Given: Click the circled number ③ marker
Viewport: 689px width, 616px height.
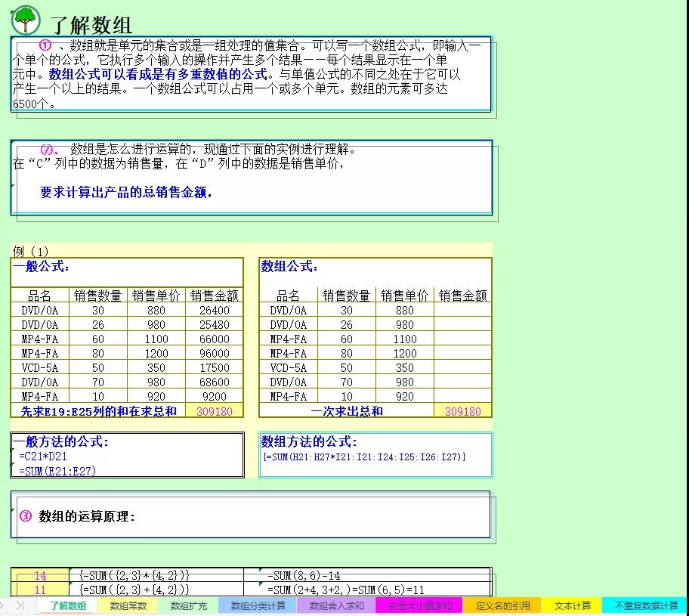Looking at the screenshot, I should pos(26,516).
